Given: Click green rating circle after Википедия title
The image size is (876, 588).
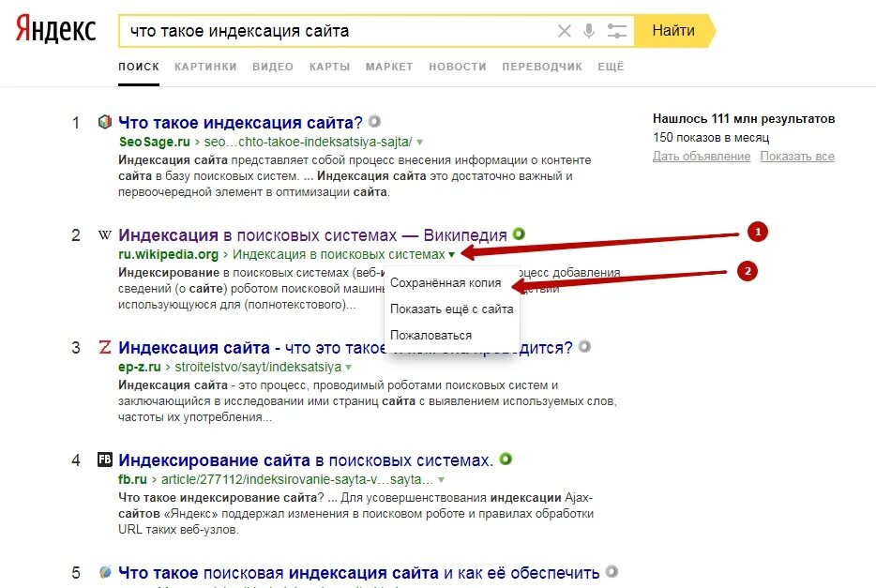Looking at the screenshot, I should tap(519, 234).
